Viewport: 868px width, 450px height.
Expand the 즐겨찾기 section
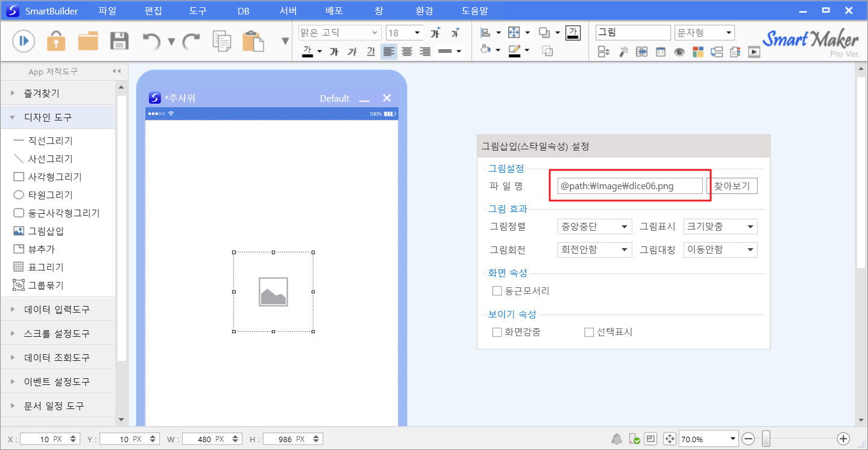coord(58,93)
